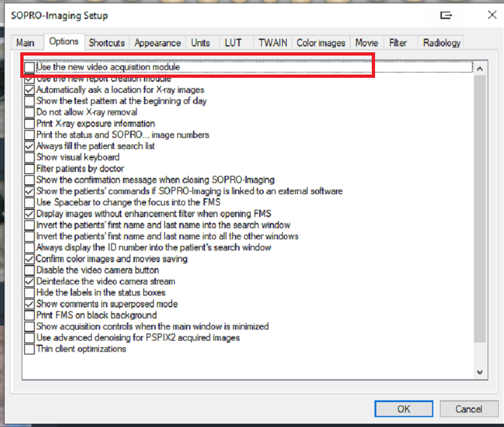Open the Radiology tab
Screen dimensions: 504x427
coord(442,43)
